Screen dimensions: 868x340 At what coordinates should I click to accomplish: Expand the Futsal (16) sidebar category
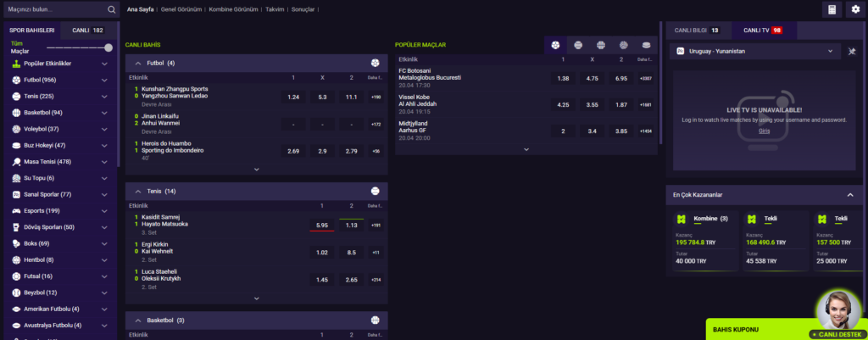(104, 276)
